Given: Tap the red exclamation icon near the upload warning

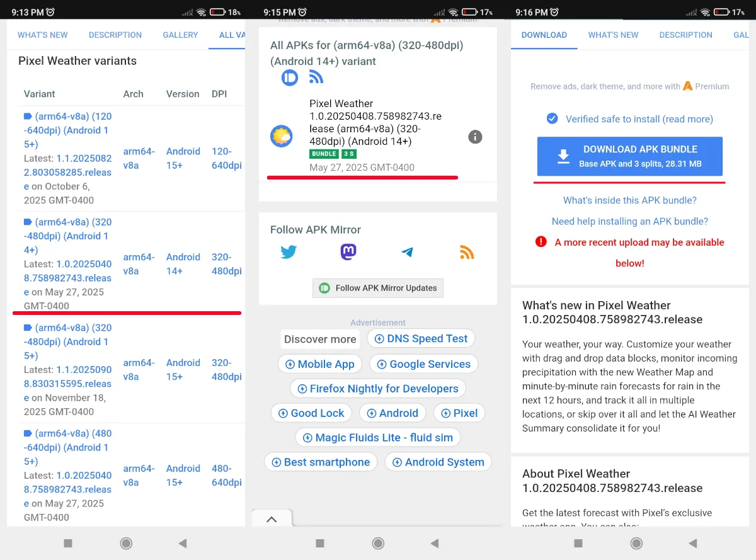Looking at the screenshot, I should tap(541, 242).
